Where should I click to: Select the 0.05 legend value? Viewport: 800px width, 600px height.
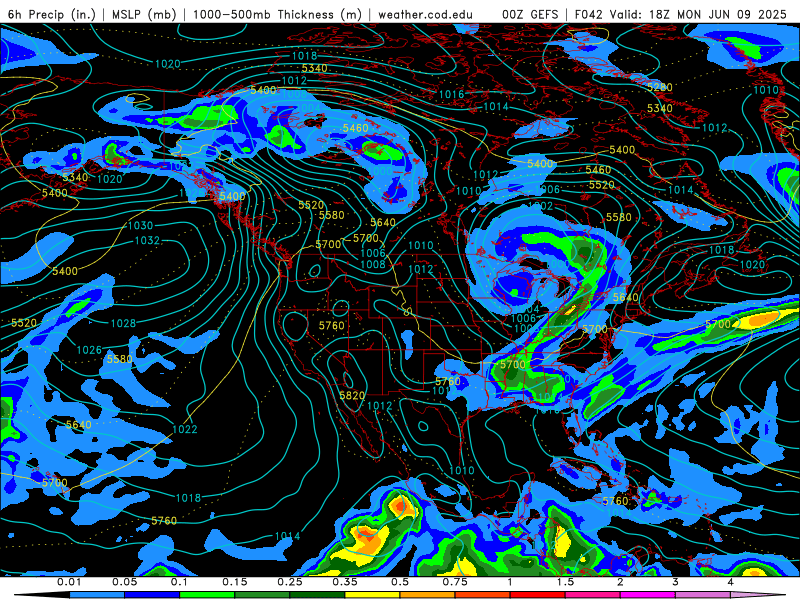click(x=124, y=582)
